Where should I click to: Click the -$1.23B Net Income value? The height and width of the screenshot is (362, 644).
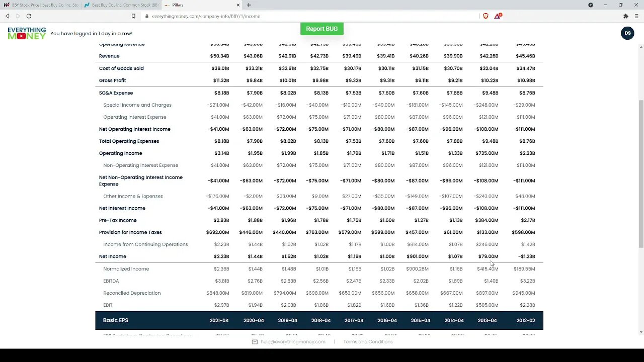pos(527,256)
